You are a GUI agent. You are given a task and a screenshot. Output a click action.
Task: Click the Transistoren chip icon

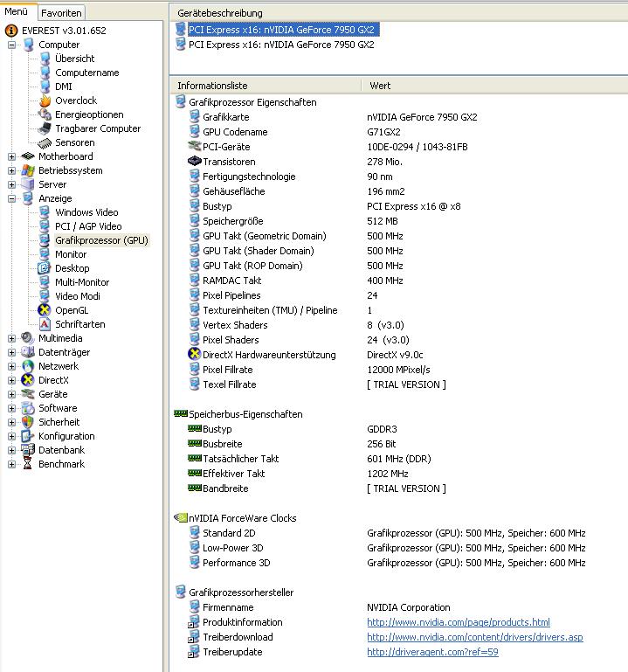point(195,162)
